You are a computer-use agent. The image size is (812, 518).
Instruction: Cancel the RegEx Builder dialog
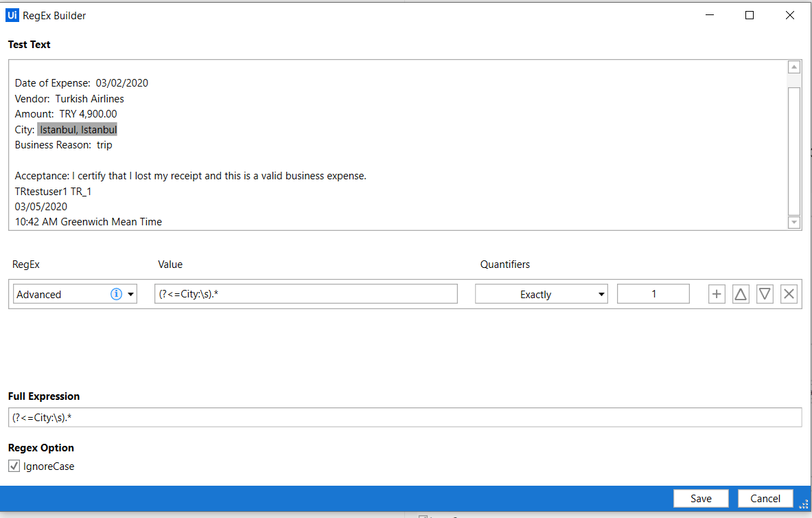click(x=765, y=498)
